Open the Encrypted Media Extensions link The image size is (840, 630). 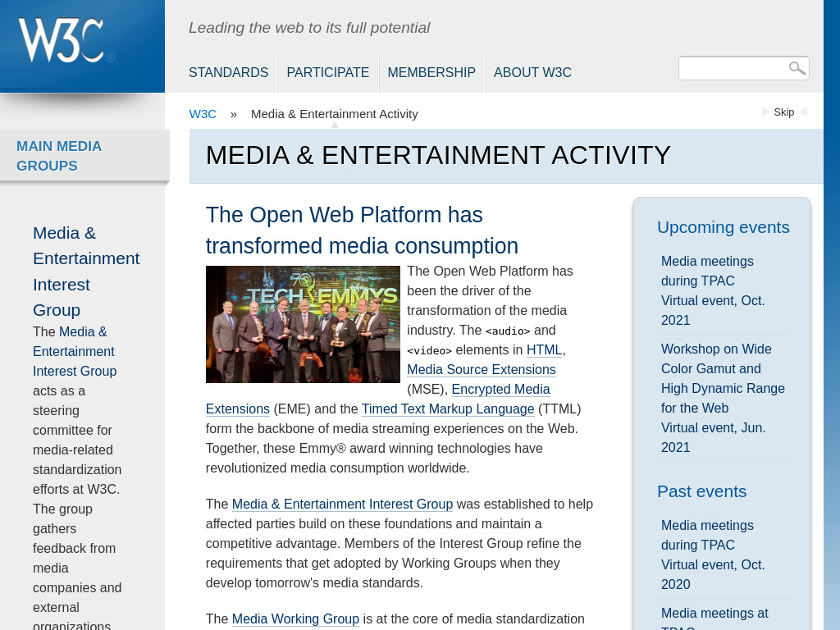[x=500, y=390]
